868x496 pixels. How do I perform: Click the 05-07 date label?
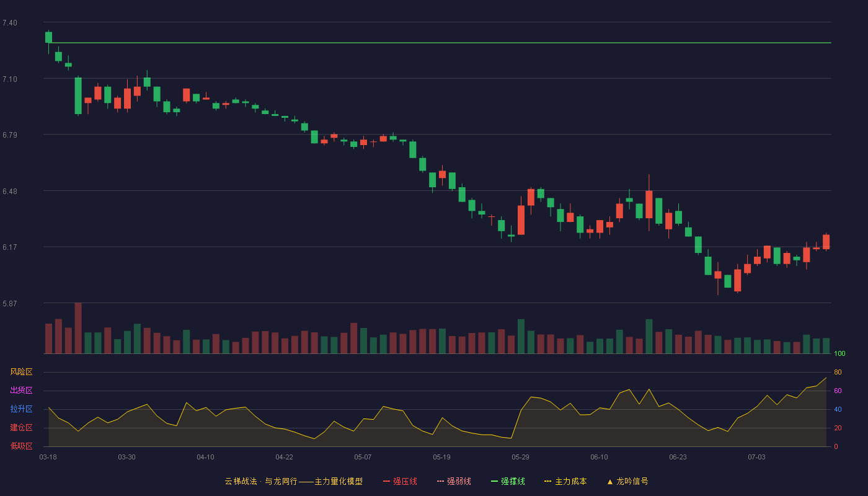click(x=363, y=457)
